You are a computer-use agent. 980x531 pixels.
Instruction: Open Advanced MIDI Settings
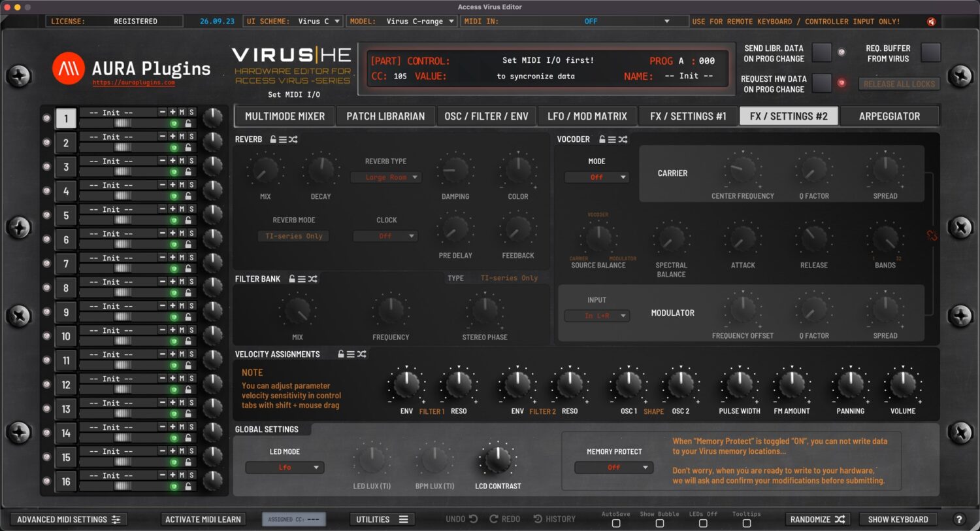[69, 519]
